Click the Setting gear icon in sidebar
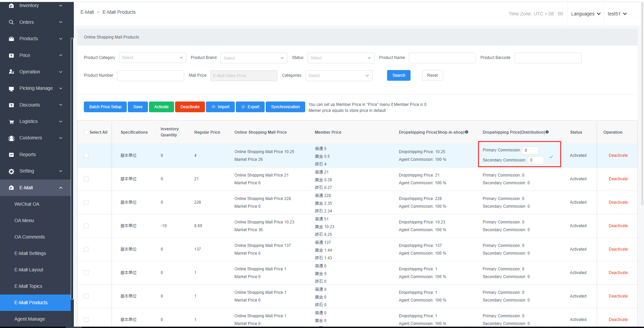 [11, 171]
